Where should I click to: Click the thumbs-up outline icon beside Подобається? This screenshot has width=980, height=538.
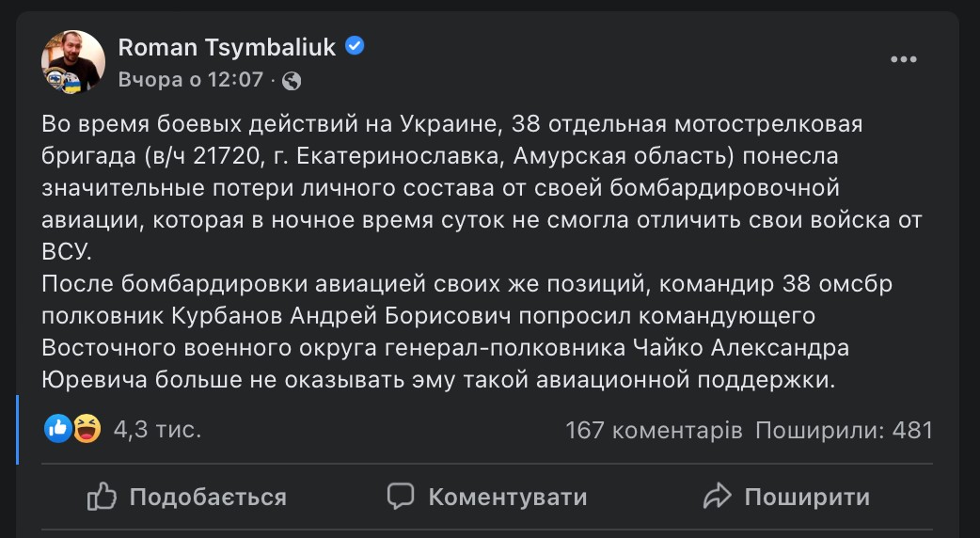click(102, 496)
